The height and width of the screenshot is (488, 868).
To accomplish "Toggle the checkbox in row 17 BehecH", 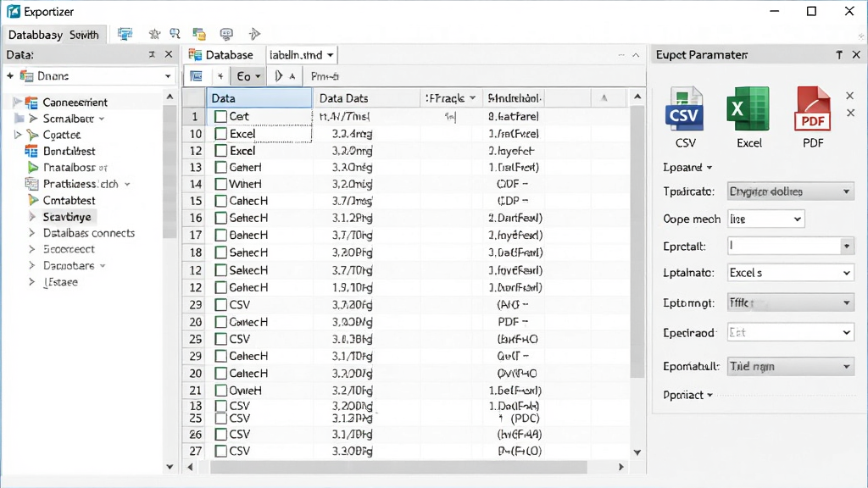I will (221, 236).
